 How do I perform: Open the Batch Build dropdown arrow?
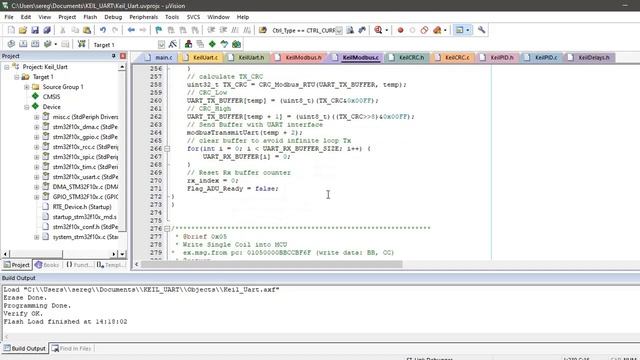pyautogui.click(x=56, y=44)
